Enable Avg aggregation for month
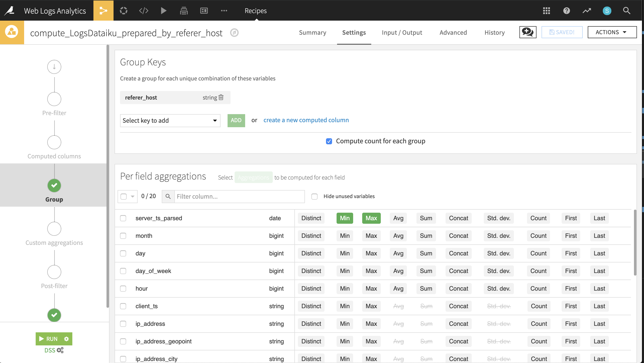Screen dimensions: 644x363 [x=398, y=236]
